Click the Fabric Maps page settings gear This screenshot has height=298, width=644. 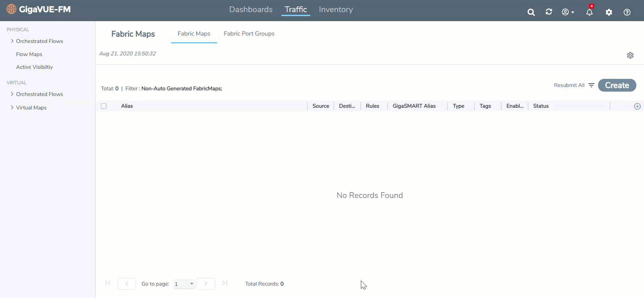pyautogui.click(x=630, y=55)
